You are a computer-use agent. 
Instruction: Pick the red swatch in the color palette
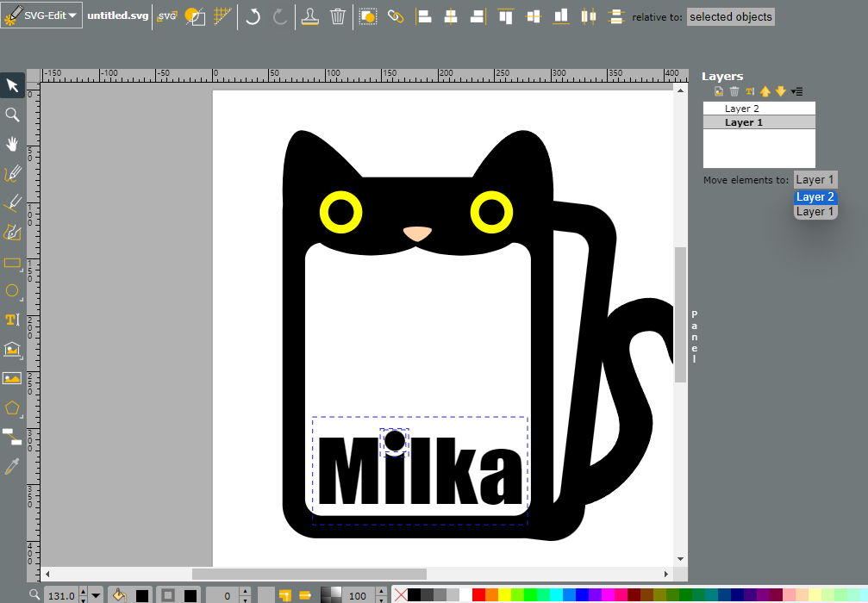click(478, 595)
